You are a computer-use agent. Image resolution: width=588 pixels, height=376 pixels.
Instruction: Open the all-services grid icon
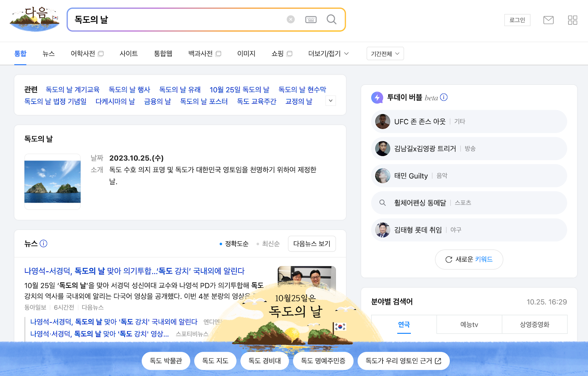click(573, 20)
